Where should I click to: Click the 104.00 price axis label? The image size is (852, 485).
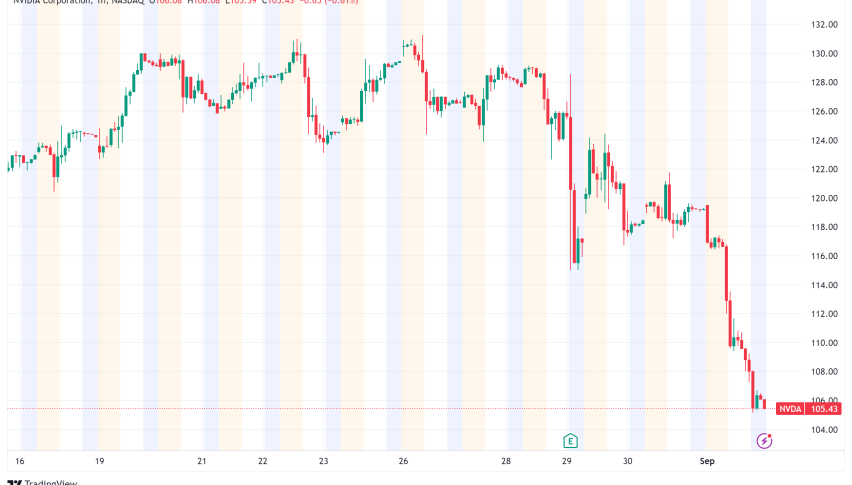824,430
